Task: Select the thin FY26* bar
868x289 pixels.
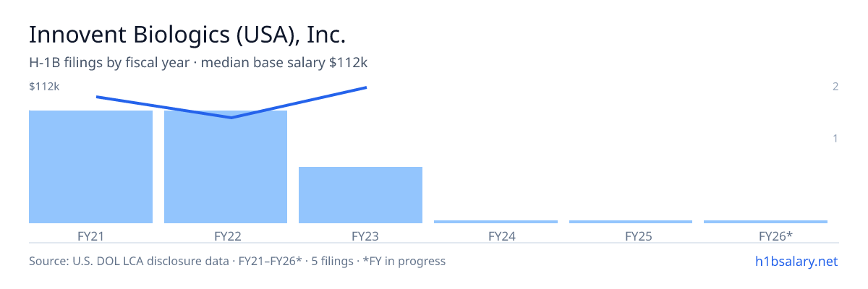Action: coord(765,222)
